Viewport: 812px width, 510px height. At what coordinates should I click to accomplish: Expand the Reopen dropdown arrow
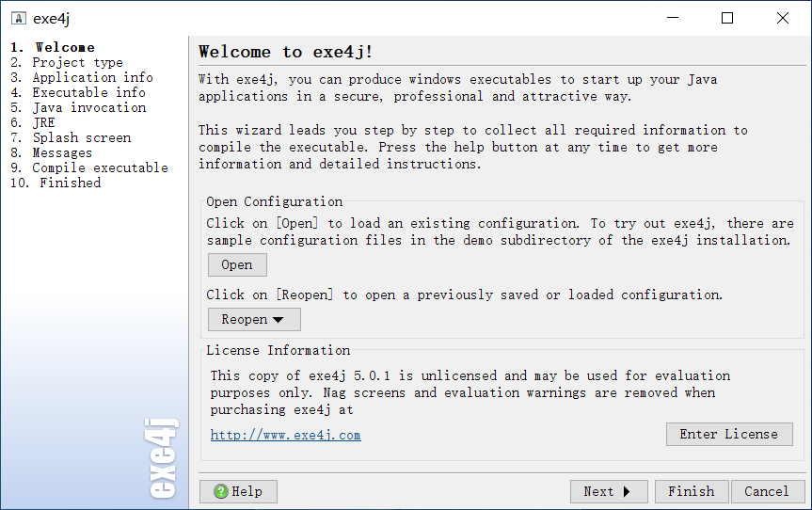pos(279,320)
